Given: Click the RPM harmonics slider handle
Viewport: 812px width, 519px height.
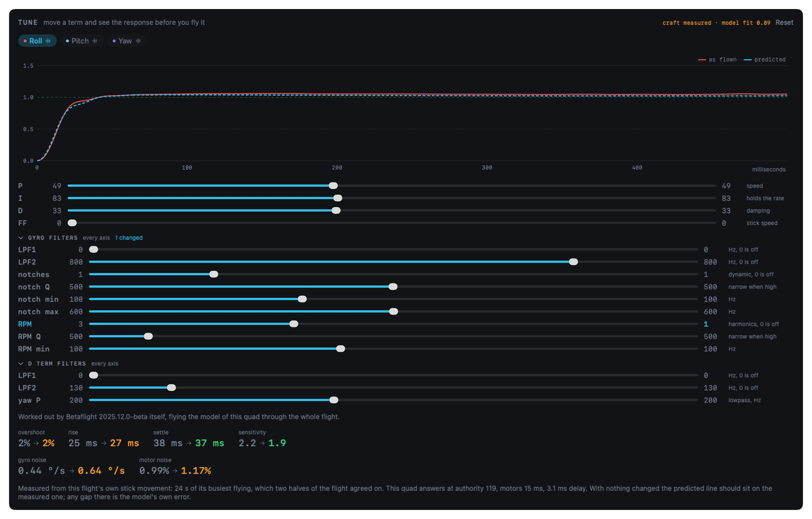Looking at the screenshot, I should (x=294, y=324).
